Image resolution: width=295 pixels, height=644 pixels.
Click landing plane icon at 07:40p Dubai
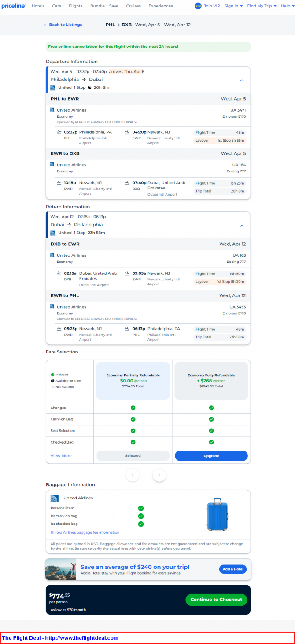[128, 183]
